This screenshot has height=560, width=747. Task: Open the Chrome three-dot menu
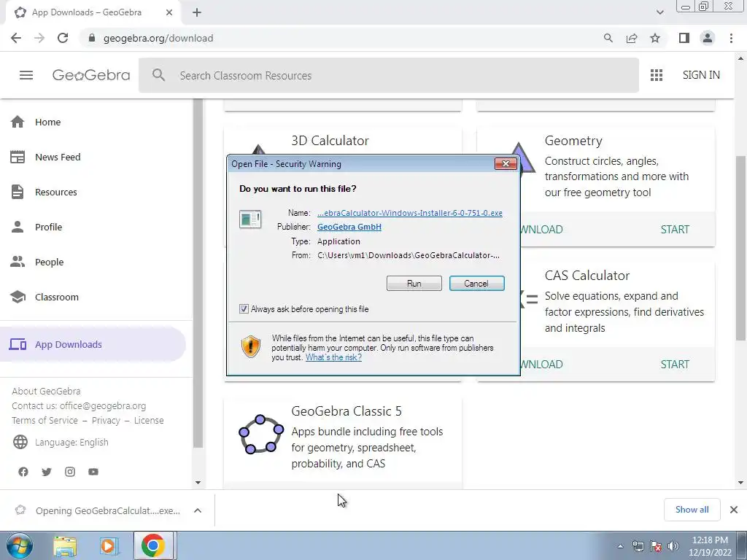click(x=731, y=38)
